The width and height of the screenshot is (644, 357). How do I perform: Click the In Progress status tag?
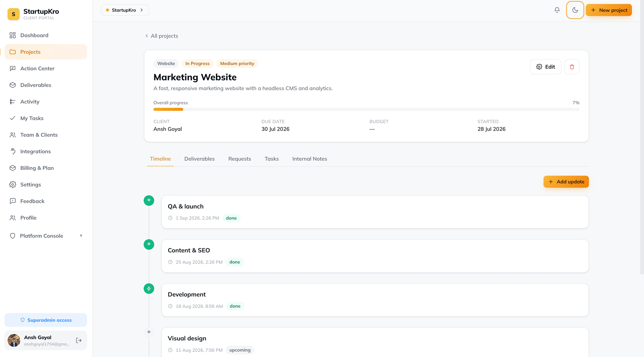197,64
